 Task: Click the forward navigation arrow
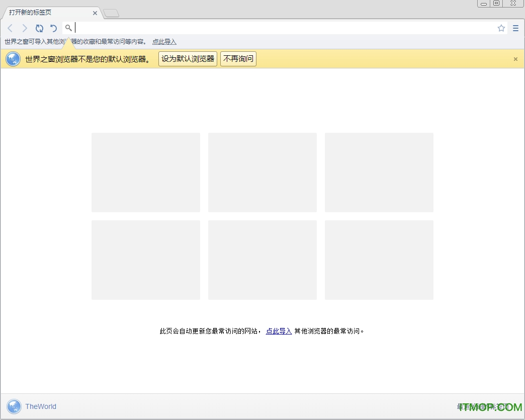[25, 28]
